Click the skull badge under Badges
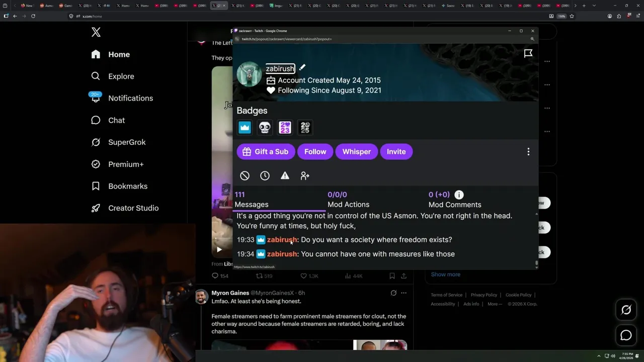This screenshot has width=644, height=362. tap(265, 128)
